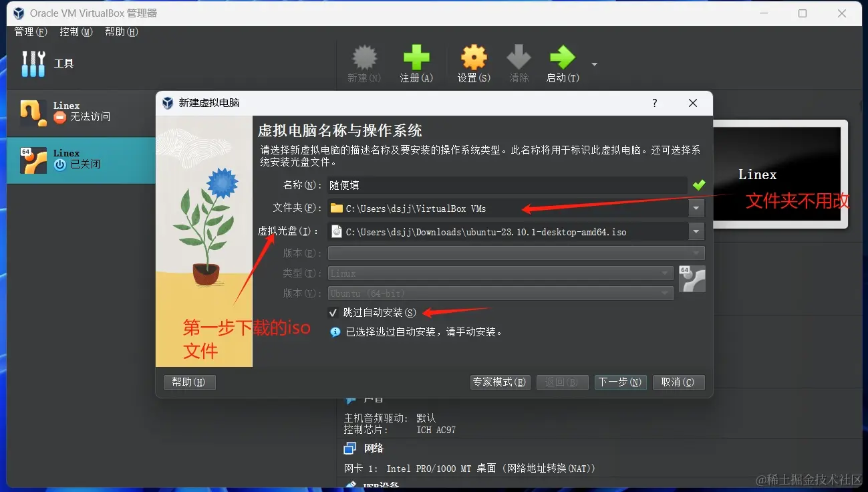Toggle the skip unattended installation option

(332, 312)
